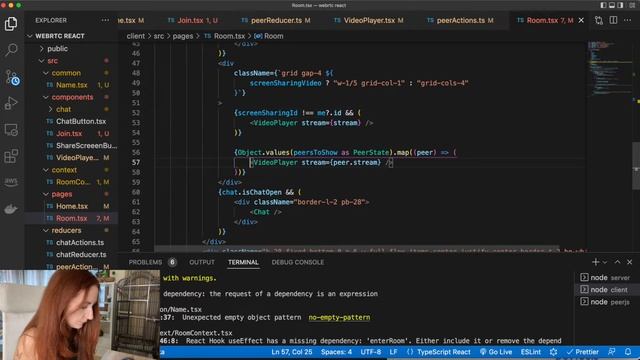Toggle the panel layout icon in title bar

(612, 5)
